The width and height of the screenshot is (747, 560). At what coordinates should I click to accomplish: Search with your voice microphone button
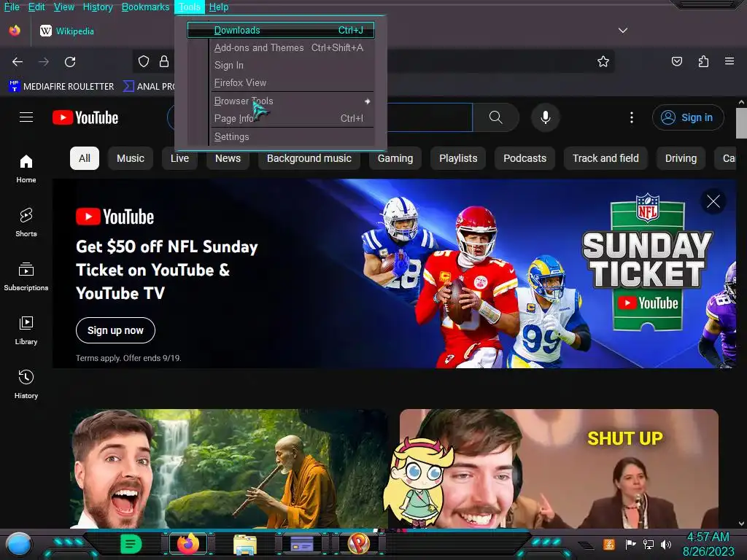[x=546, y=117]
